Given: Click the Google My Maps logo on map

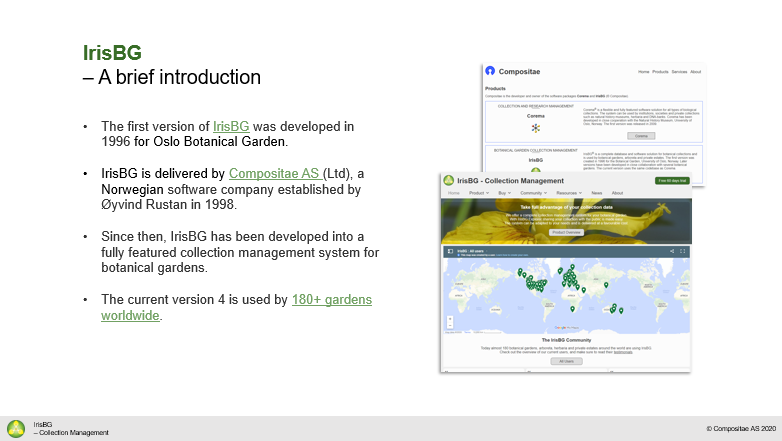Looking at the screenshot, I should coord(566,328).
